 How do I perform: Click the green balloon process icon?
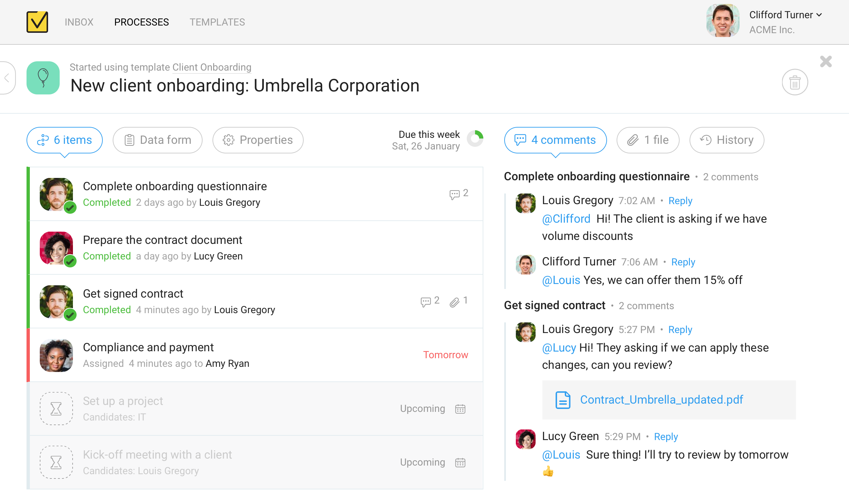click(43, 78)
